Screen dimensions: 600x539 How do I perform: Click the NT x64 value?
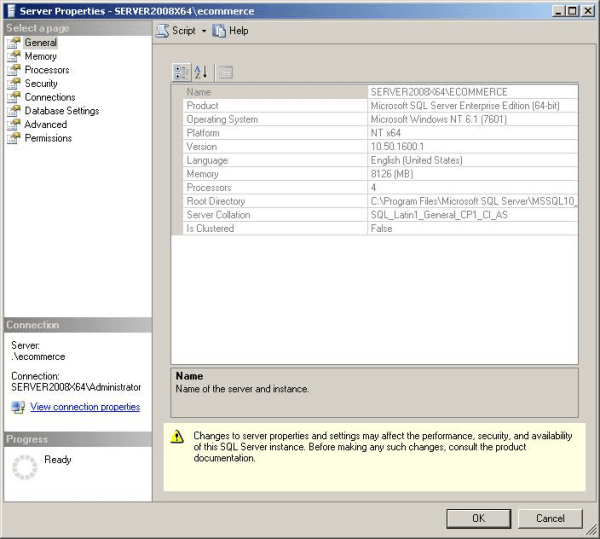point(386,133)
